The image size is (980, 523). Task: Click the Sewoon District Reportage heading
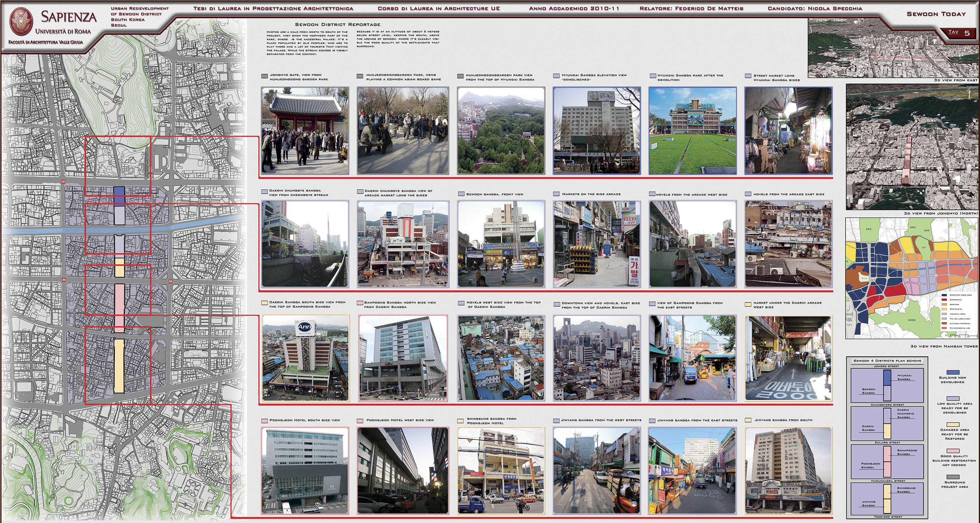(337, 25)
